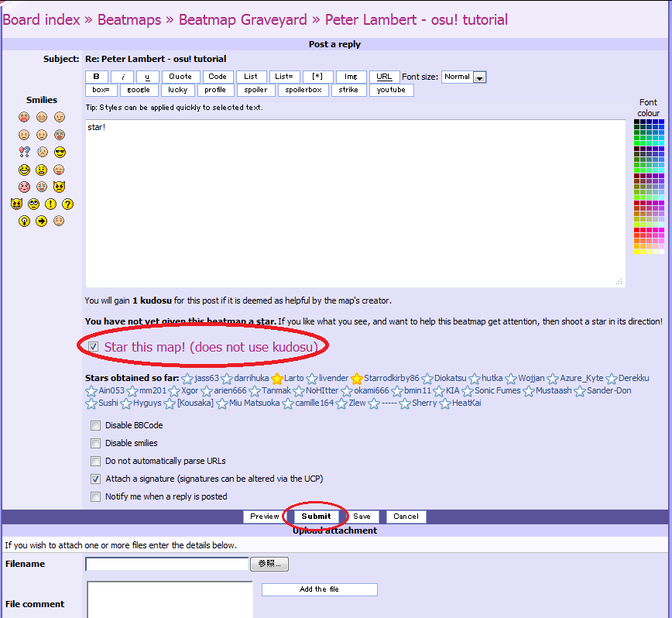
Task: Apply strike formatting button
Action: coord(349,90)
